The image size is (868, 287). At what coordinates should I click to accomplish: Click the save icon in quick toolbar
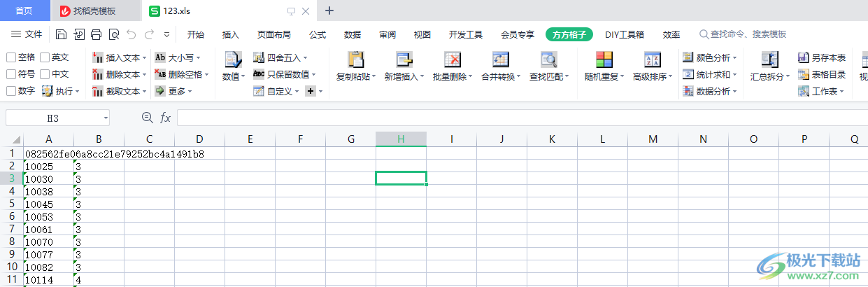point(61,34)
